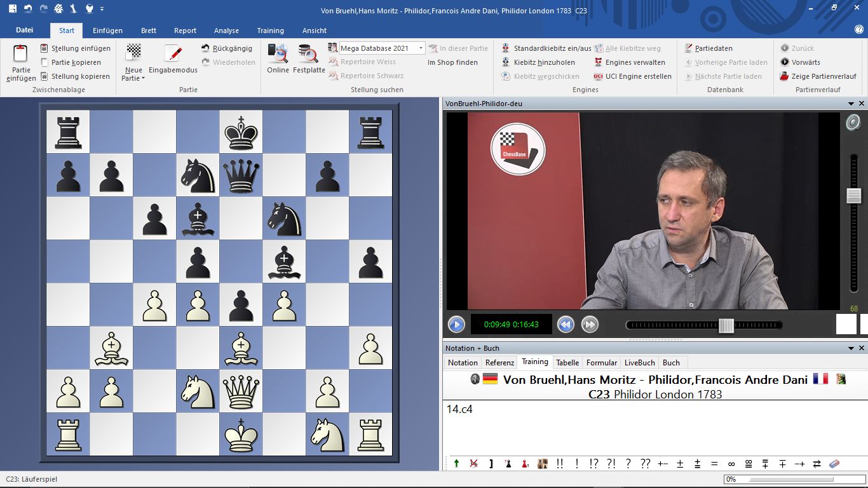Open the Neue Partie dropdown arrow
Screen dimensions: 868x488
[143, 79]
